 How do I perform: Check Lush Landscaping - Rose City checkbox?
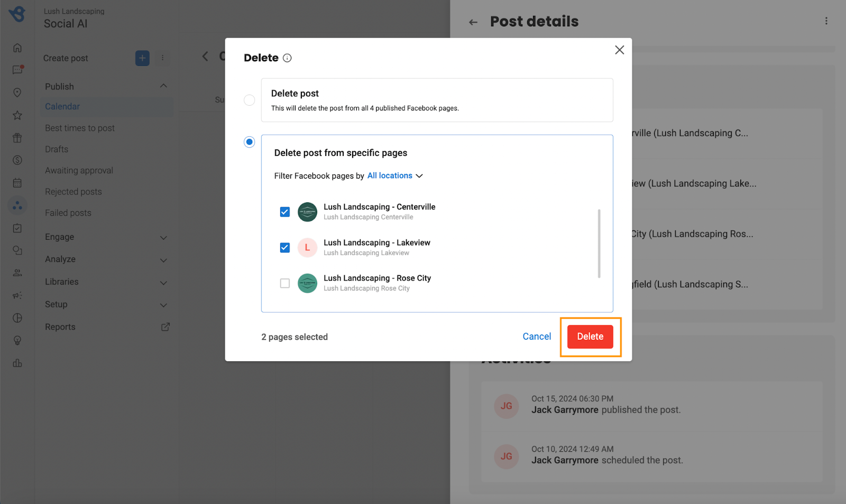point(285,284)
